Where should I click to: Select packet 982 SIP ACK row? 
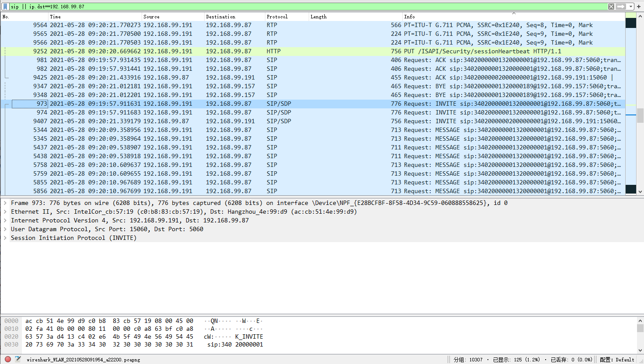click(313, 69)
